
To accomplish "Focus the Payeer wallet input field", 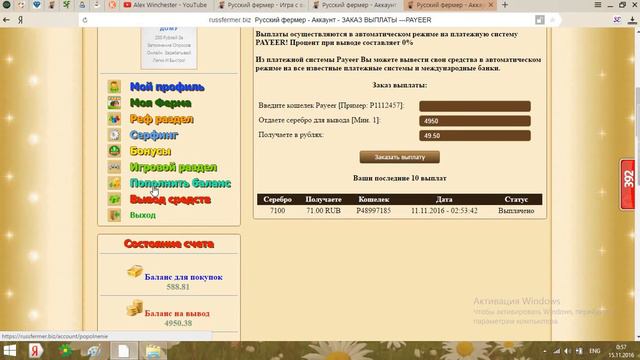I will pyautogui.click(x=475, y=106).
